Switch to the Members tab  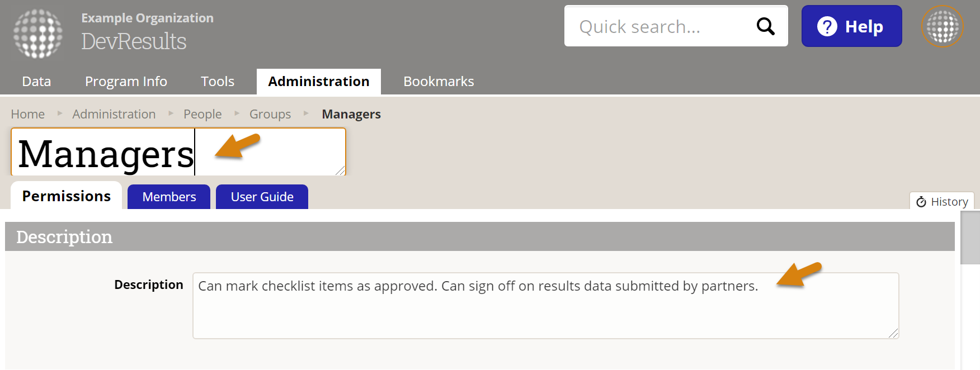point(169,197)
